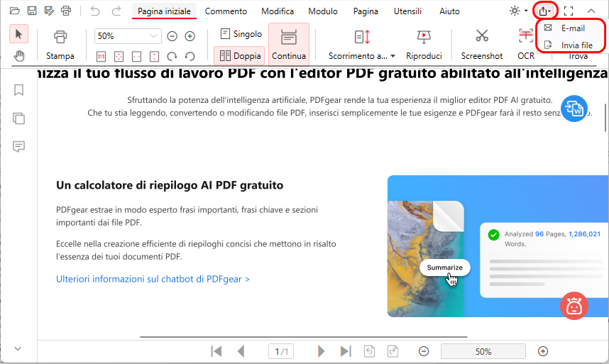Collapse the ribbon with the up chevron

591,11
